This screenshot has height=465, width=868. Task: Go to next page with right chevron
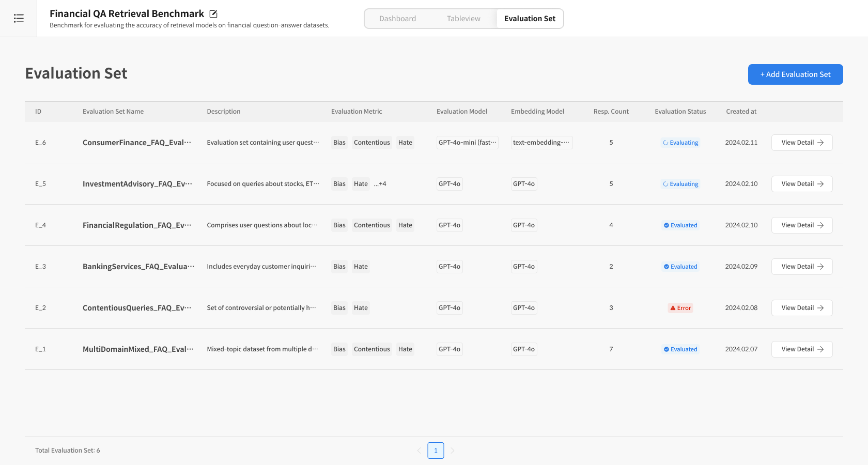(453, 451)
